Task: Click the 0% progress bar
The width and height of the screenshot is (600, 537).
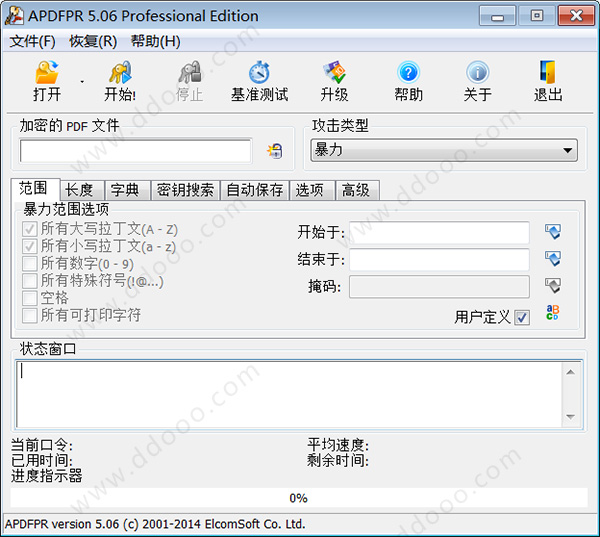Action: coord(299,498)
